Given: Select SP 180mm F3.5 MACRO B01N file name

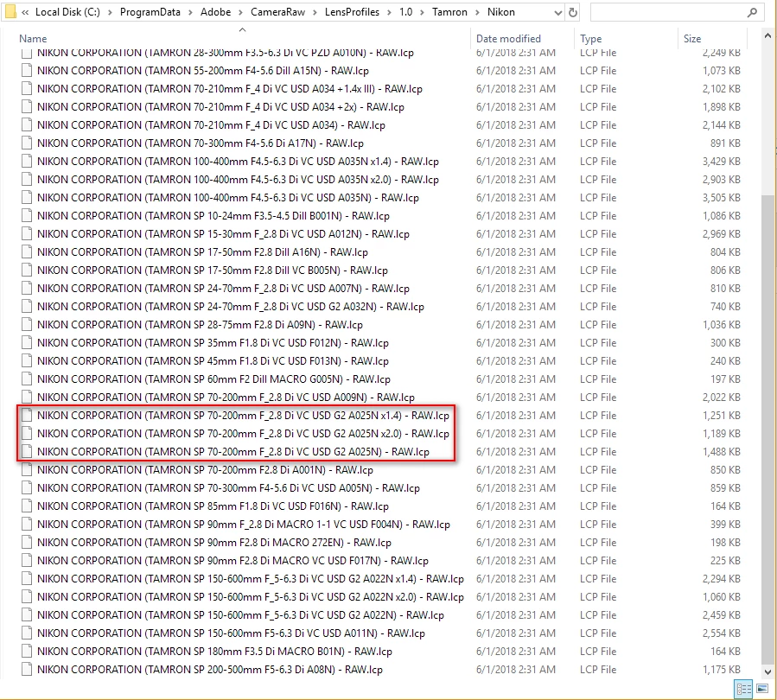Looking at the screenshot, I should (x=214, y=652).
